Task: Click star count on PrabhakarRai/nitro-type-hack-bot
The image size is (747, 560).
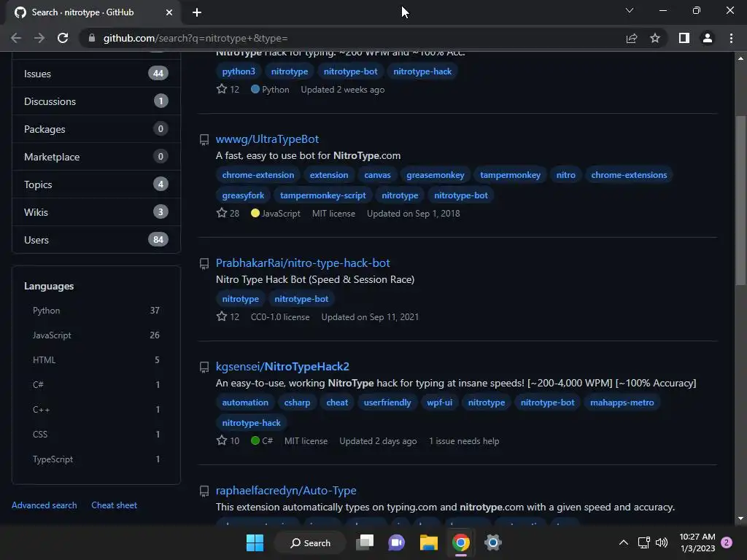Action: [x=228, y=316]
